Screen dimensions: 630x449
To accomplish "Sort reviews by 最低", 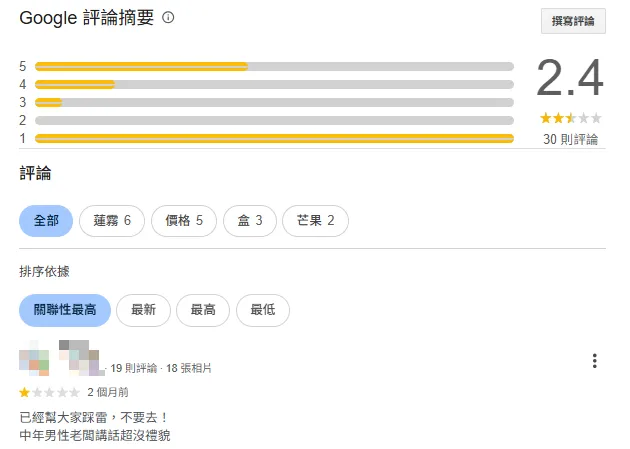I will tap(263, 310).
